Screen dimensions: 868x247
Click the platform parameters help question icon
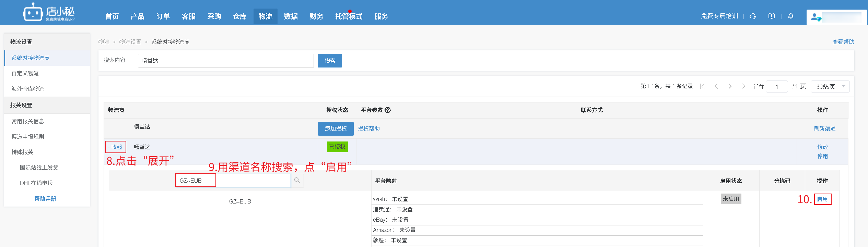(x=388, y=110)
